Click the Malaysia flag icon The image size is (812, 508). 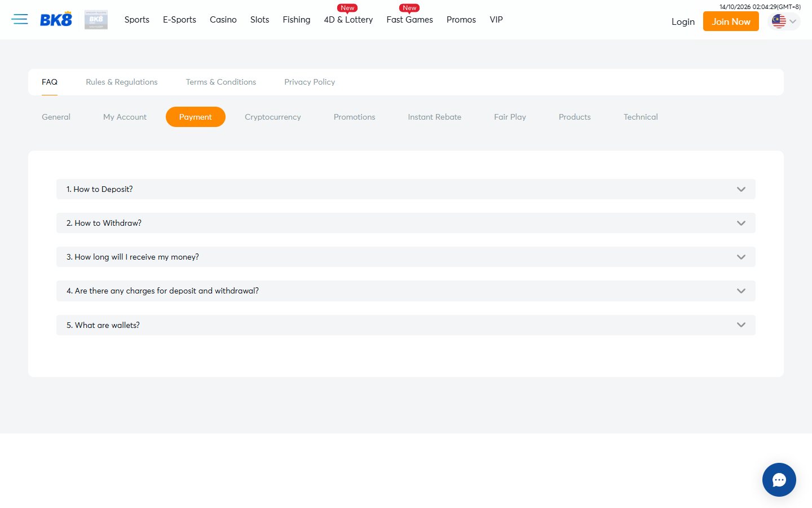click(x=779, y=21)
